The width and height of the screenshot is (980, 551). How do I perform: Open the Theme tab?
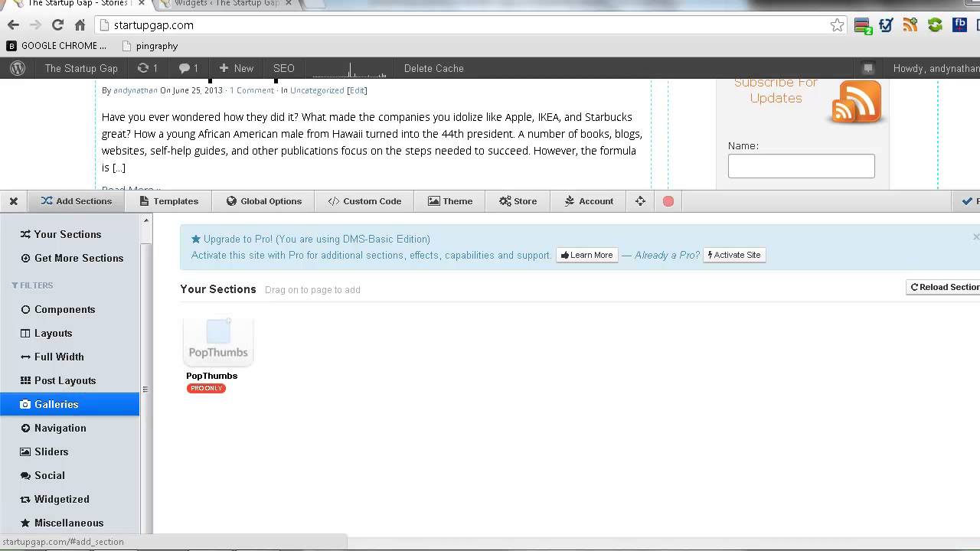[x=450, y=201]
